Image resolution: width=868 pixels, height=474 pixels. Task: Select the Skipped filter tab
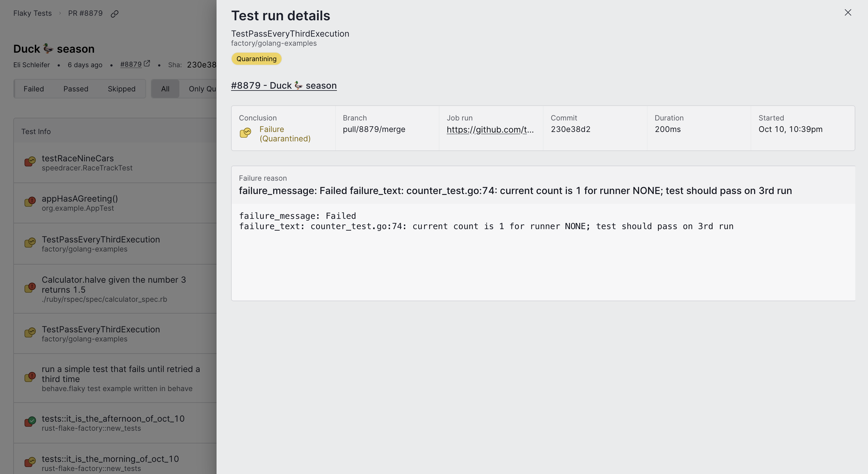click(122, 89)
